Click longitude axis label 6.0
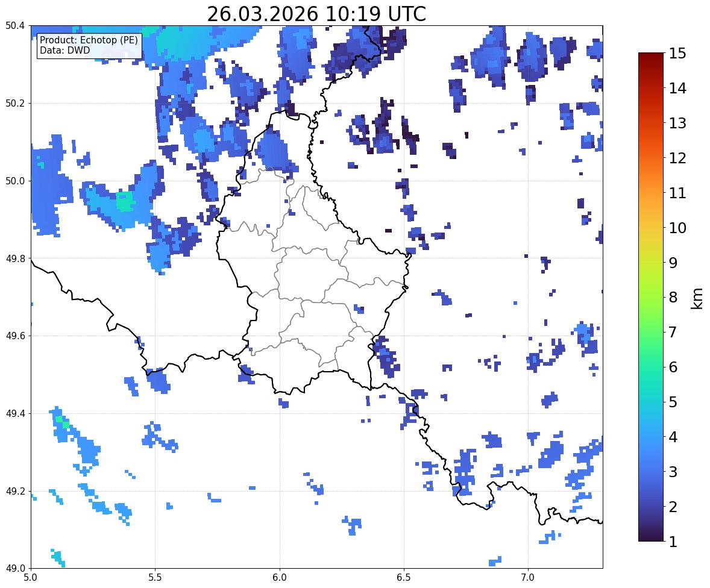Viewport: 710px width, 588px height. tap(280, 578)
